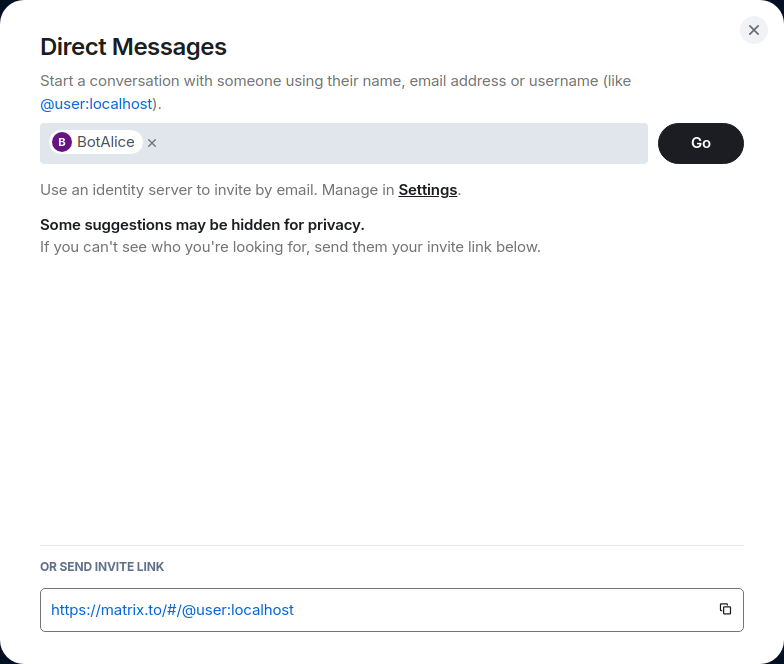Click the identity server hint text

216,190
